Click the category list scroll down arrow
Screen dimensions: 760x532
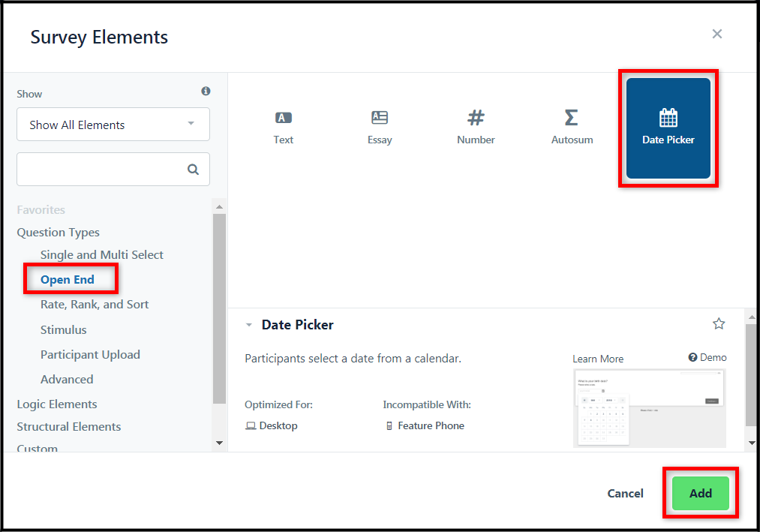pos(220,443)
